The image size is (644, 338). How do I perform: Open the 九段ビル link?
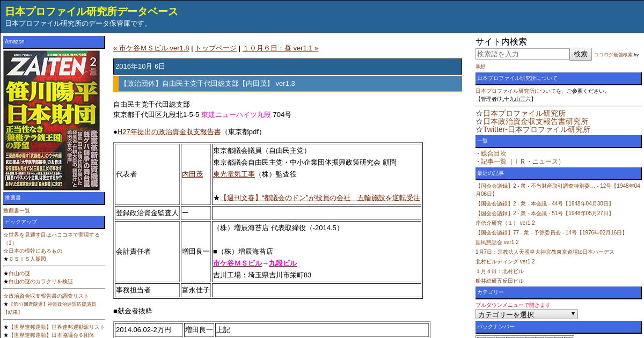tap(283, 263)
